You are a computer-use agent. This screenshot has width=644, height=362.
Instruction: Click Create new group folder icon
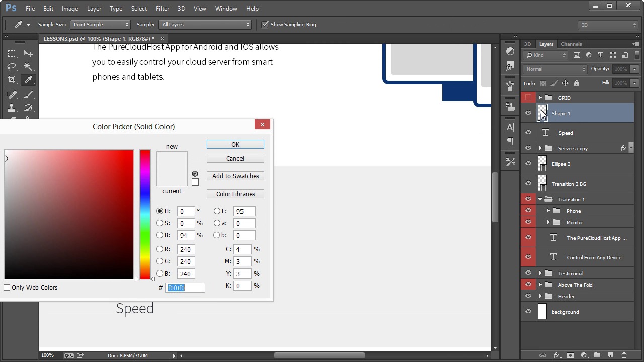(x=597, y=355)
